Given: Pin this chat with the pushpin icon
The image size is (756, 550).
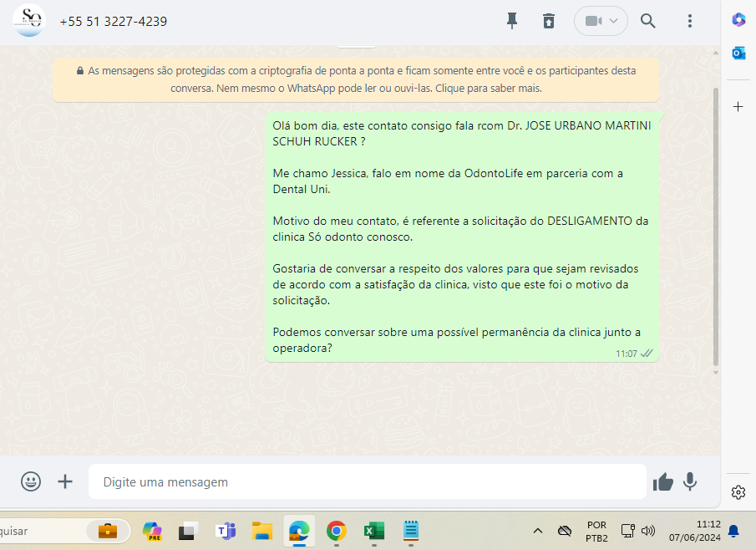Looking at the screenshot, I should tap(512, 21).
